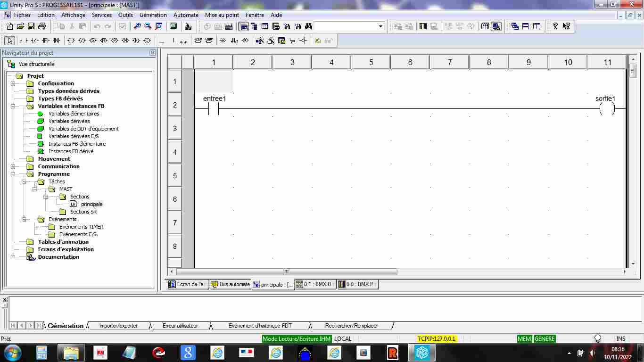
Task: Insert a COMP compare block
Action: coord(209,41)
